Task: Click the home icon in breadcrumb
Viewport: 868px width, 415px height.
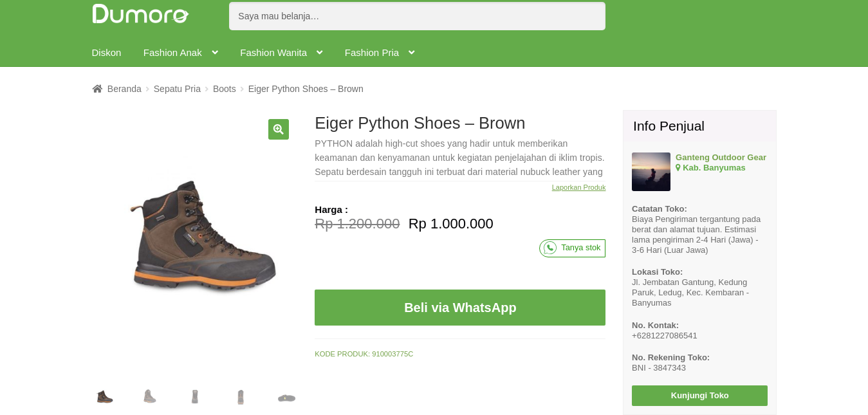Action: [x=97, y=89]
